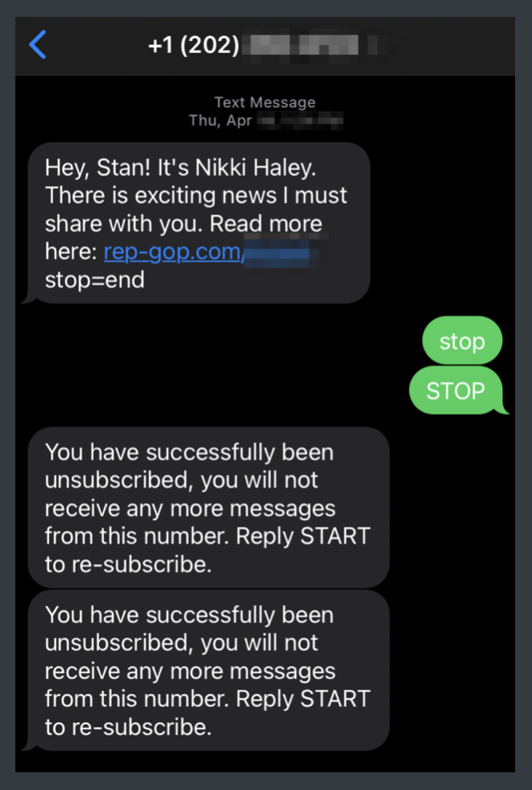Tap the blue back chevron
This screenshot has width=532, height=790.
38,45
